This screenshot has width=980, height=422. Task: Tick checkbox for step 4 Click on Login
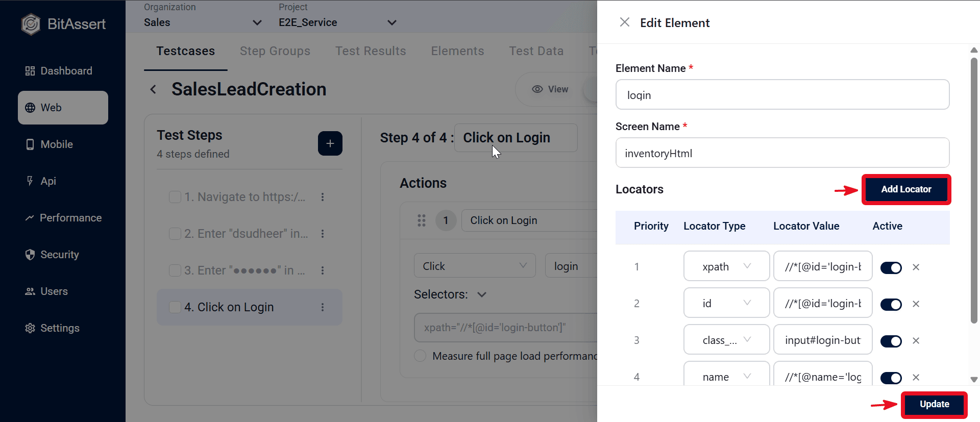(x=175, y=307)
